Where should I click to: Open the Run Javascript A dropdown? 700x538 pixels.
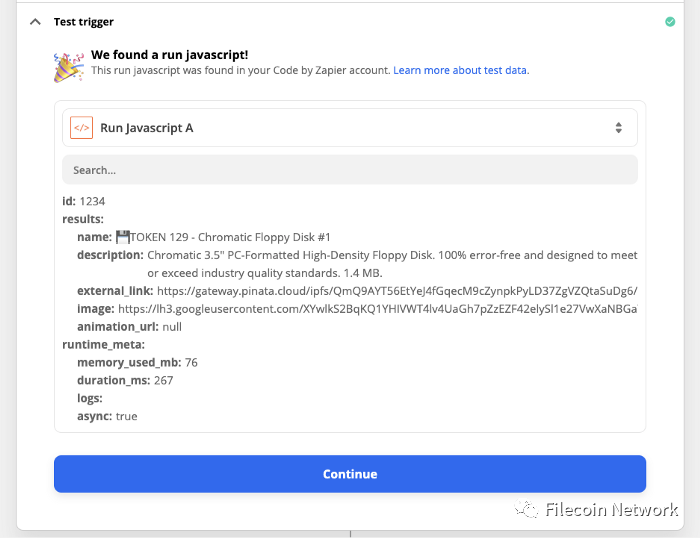click(350, 128)
